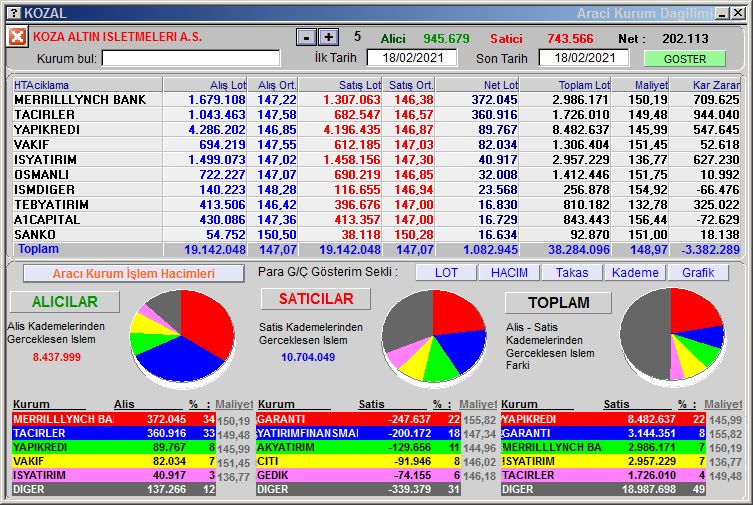
Task: Click blue YATIRIMFINANSMAI sellers row
Action: pyautogui.click(x=358, y=433)
